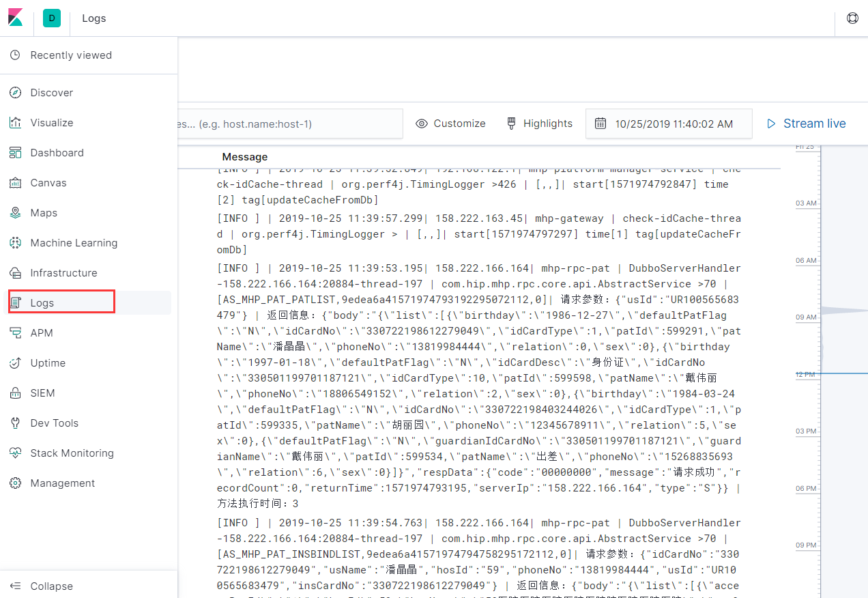868x598 pixels.
Task: Click the calendar icon in date picker
Action: (x=601, y=124)
